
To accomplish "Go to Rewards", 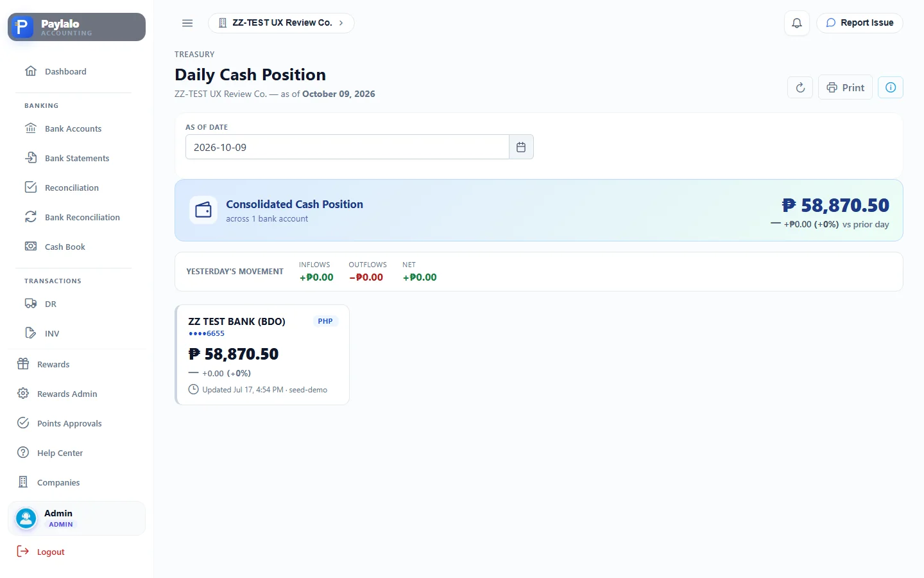I will tap(76, 364).
